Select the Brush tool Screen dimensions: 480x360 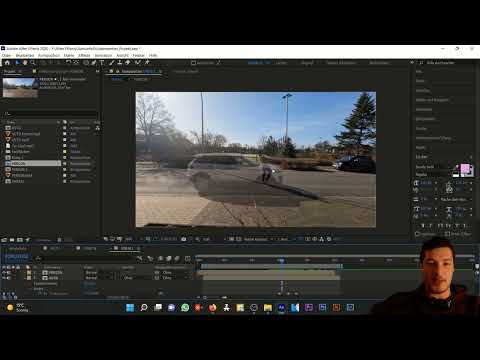112,63
